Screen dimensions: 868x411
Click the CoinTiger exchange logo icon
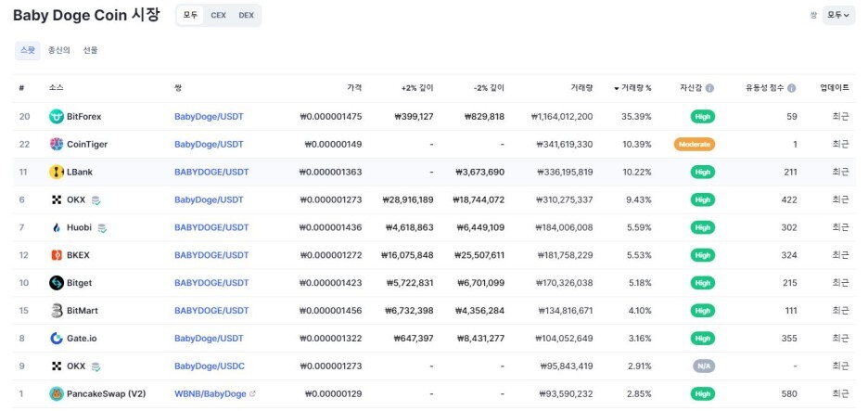click(57, 144)
